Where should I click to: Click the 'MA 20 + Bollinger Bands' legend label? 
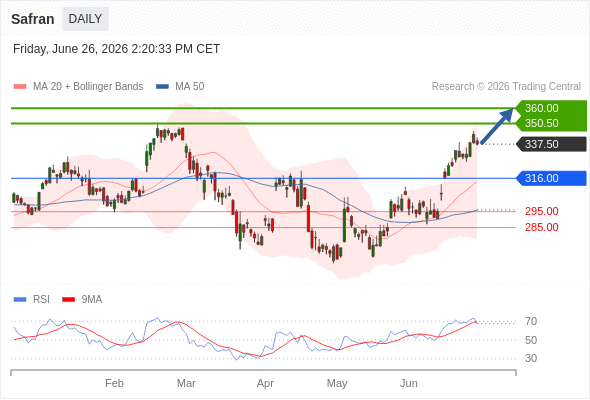click(88, 87)
